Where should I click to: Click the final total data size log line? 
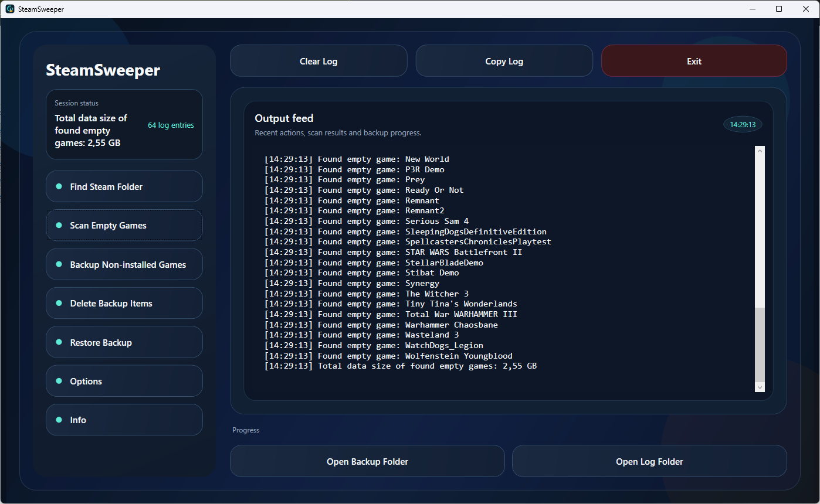401,366
